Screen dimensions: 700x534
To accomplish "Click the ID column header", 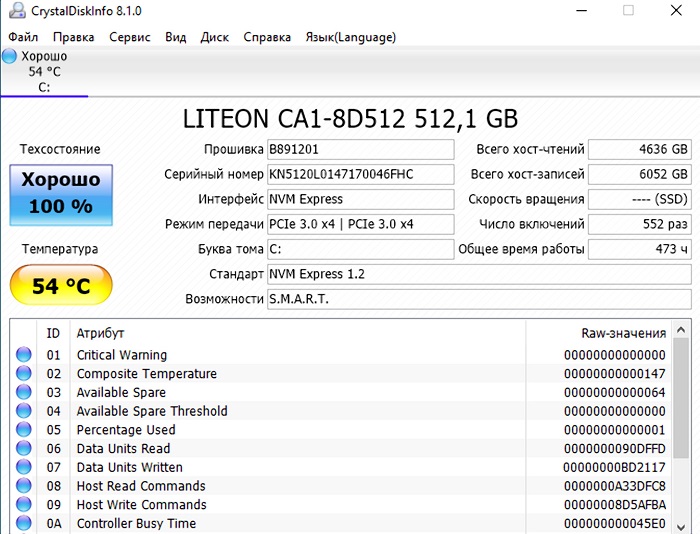I will (x=53, y=333).
